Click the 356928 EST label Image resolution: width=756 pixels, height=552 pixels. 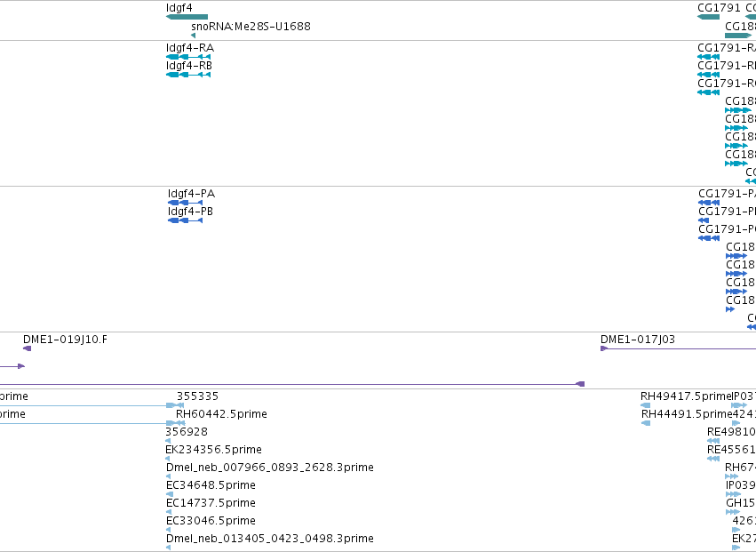pyautogui.click(x=187, y=432)
